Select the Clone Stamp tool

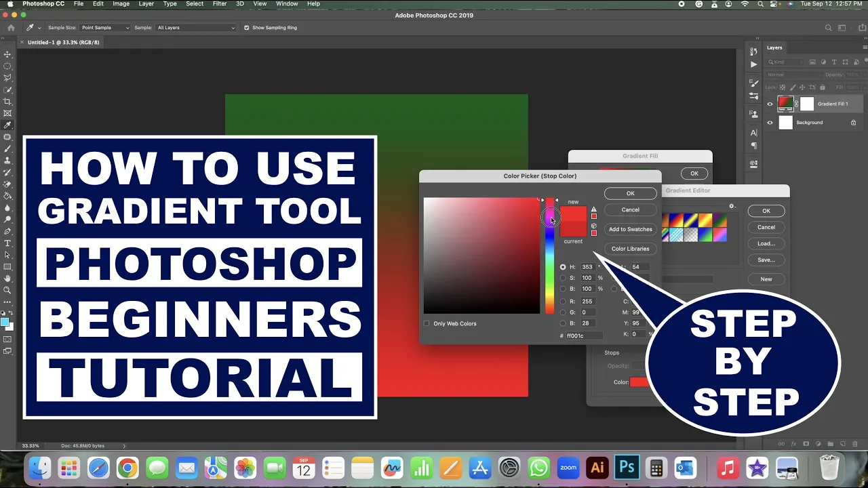7,161
